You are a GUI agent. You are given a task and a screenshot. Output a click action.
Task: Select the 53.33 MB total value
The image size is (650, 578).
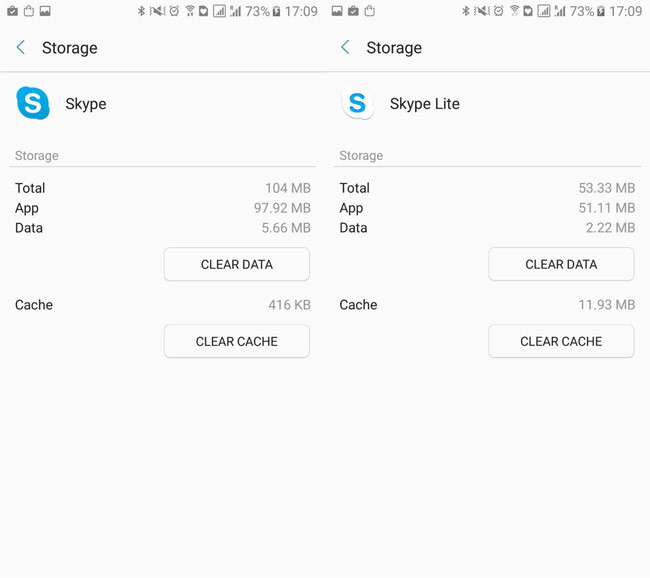pyautogui.click(x=607, y=188)
